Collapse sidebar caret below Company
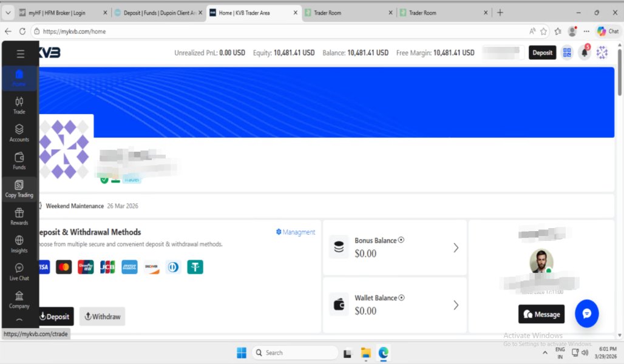Viewport: 624px width, 364px height. 19,320
